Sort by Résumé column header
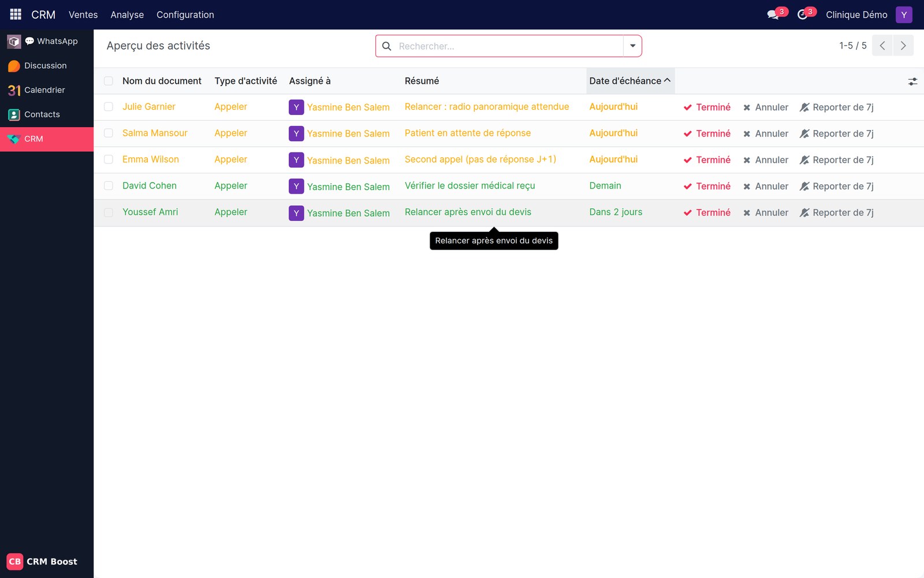 422,81
